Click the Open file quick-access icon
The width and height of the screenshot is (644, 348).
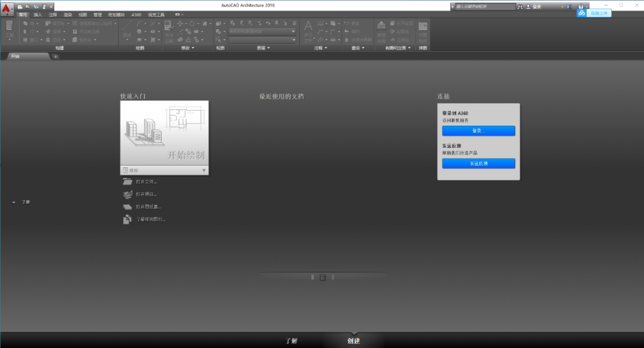[28, 7]
